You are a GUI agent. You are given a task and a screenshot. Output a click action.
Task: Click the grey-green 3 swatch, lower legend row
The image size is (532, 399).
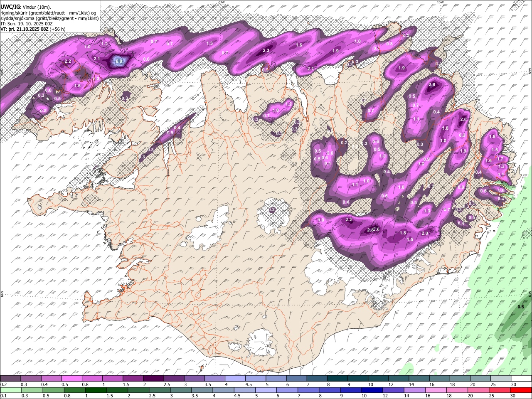pos(181,390)
